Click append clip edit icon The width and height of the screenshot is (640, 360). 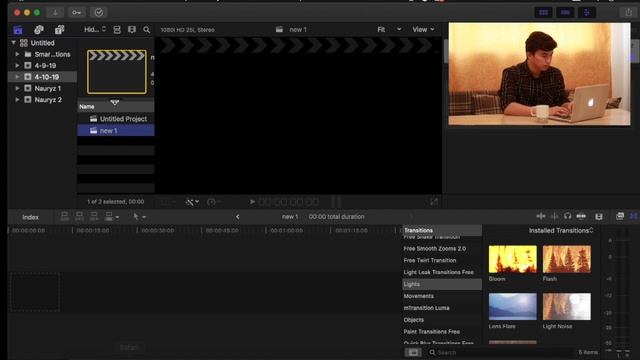click(94, 216)
